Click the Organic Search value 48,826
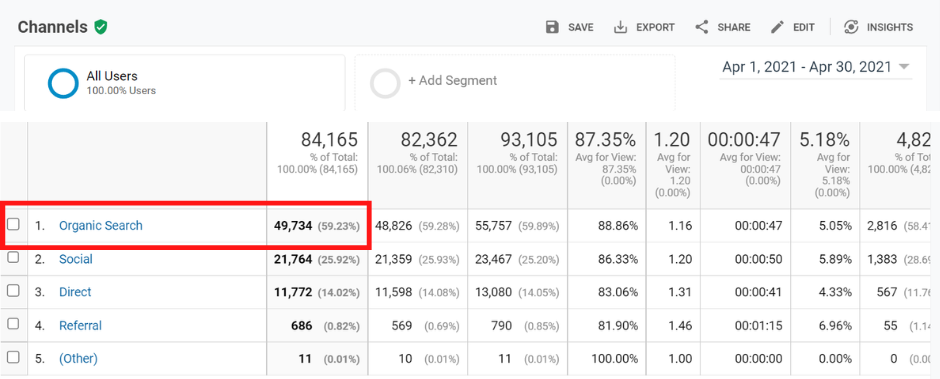940x379 pixels. click(x=393, y=225)
